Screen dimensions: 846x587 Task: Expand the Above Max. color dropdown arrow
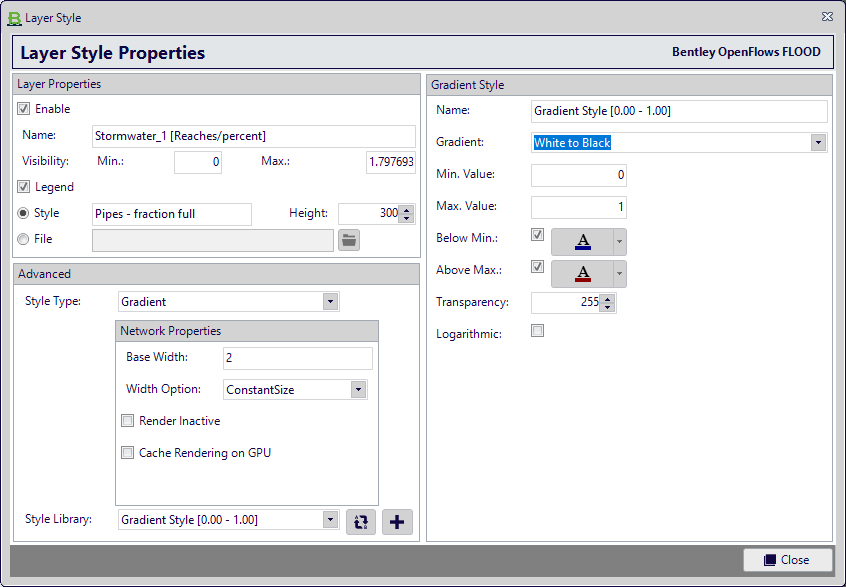point(620,274)
